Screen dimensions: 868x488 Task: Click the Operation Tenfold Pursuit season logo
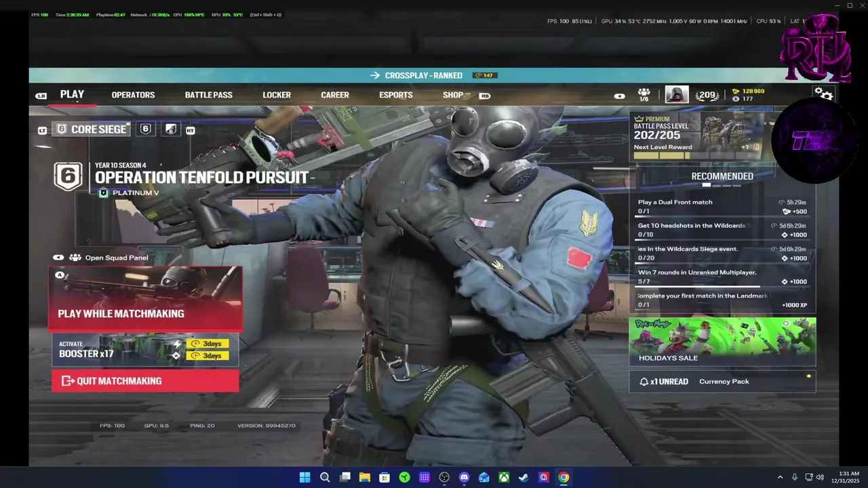(x=68, y=177)
